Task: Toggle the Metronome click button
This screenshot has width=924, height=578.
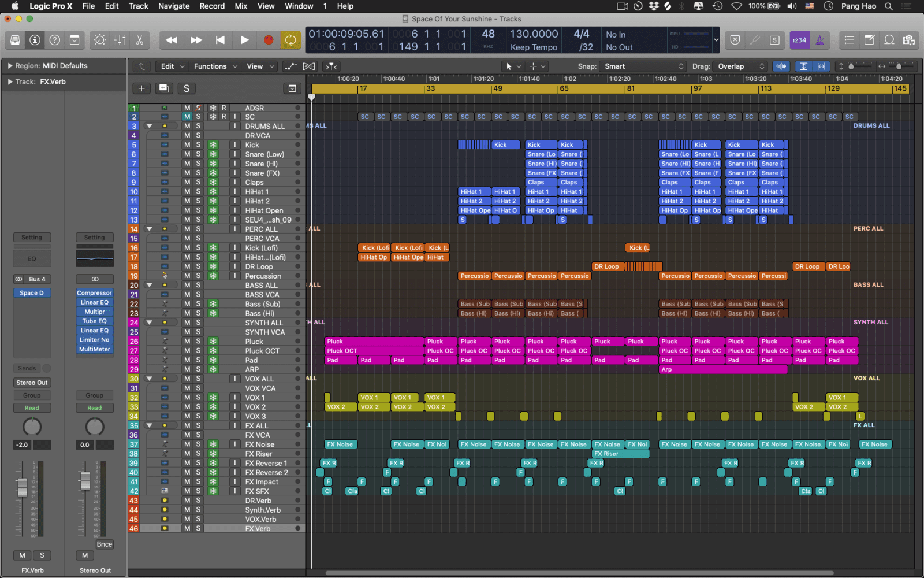Action: 819,40
